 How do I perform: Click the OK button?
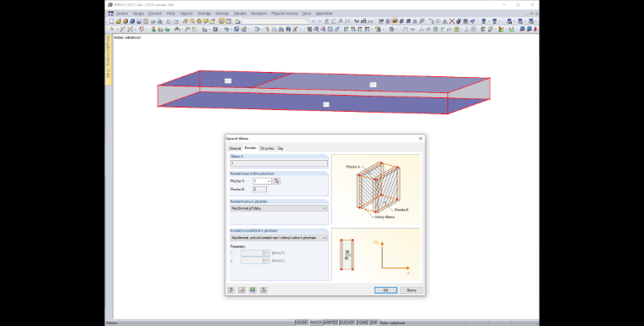386,290
